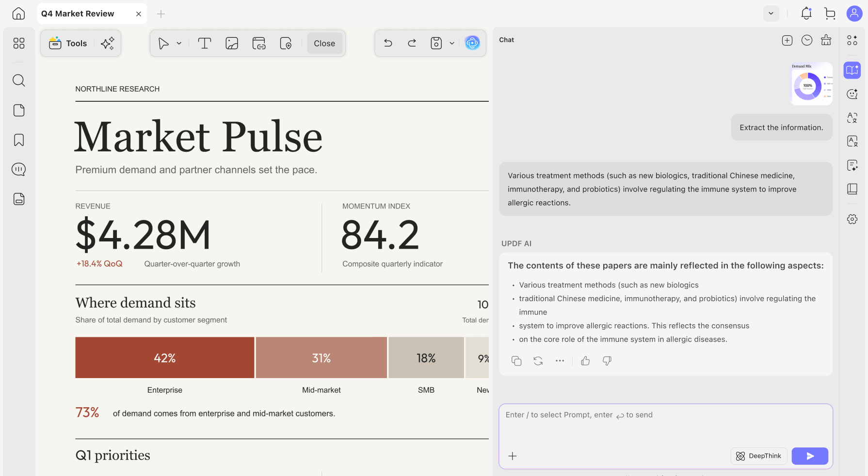Click the Mid-market 31% demand bar
The image size is (868, 476).
click(x=321, y=358)
